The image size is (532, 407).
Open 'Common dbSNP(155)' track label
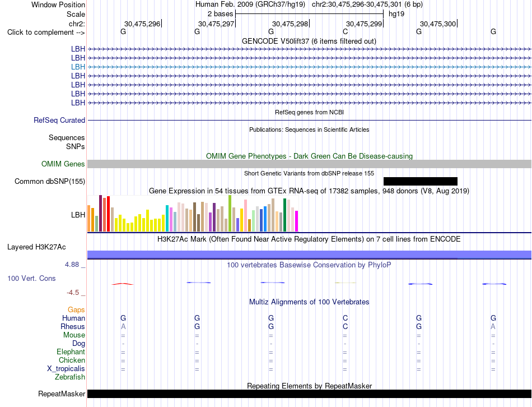[x=49, y=182]
